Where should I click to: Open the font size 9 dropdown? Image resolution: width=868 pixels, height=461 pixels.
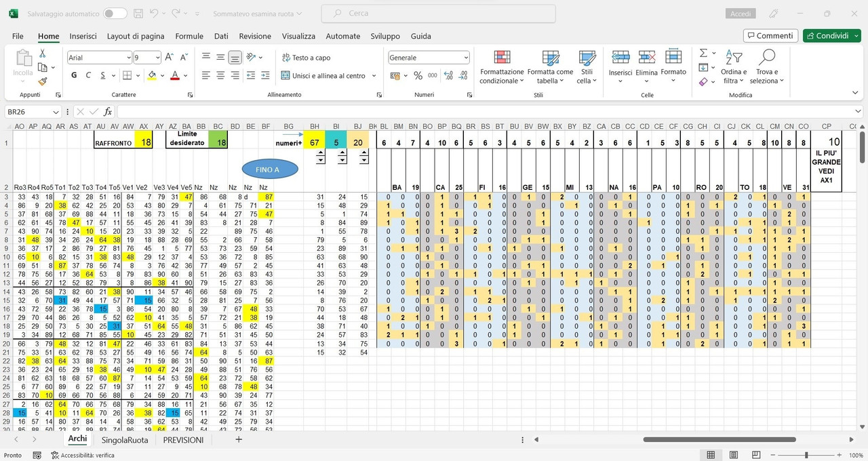tap(157, 58)
